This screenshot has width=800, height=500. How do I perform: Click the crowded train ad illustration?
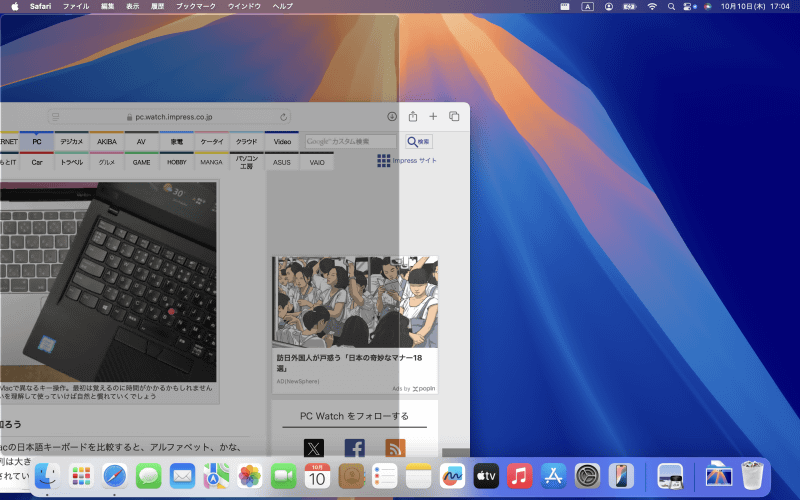click(x=355, y=302)
